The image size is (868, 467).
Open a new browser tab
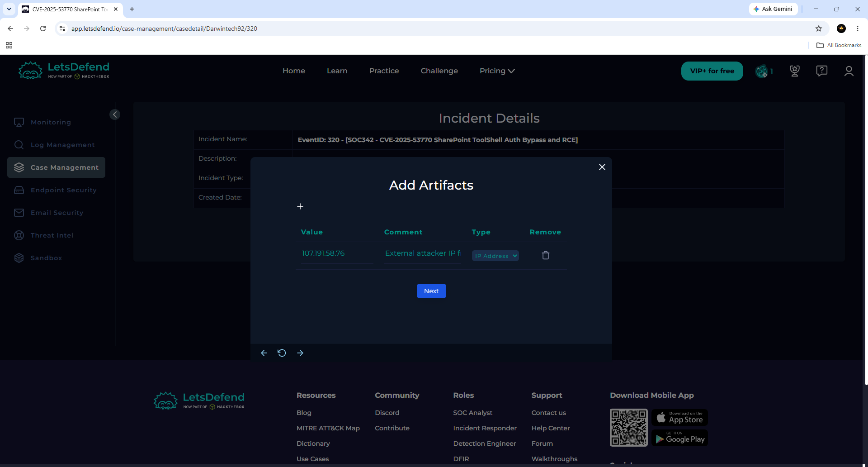pyautogui.click(x=132, y=9)
